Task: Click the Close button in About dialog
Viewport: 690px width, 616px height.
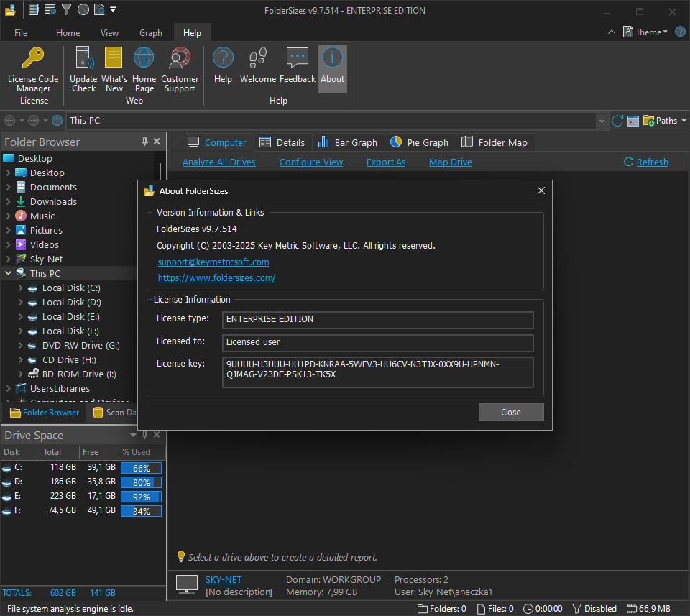Action: pyautogui.click(x=511, y=413)
